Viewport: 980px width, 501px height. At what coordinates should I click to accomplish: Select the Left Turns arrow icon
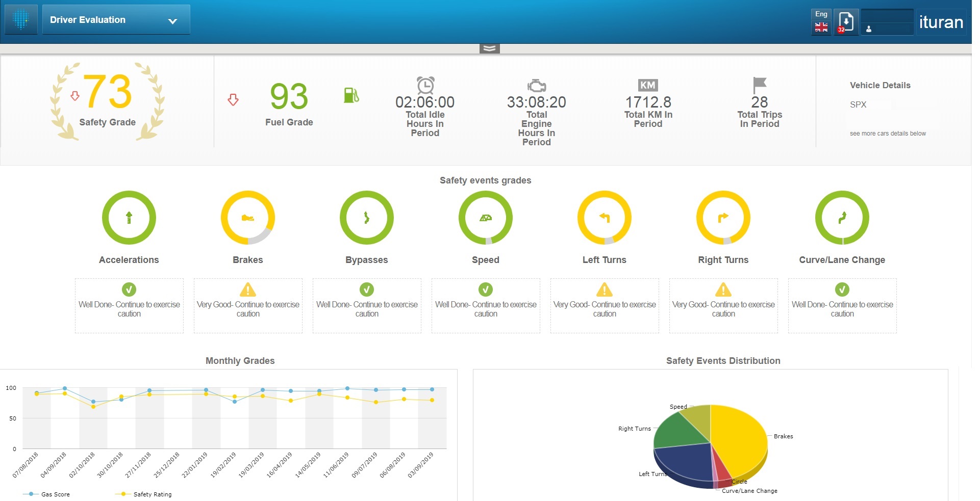click(x=604, y=218)
